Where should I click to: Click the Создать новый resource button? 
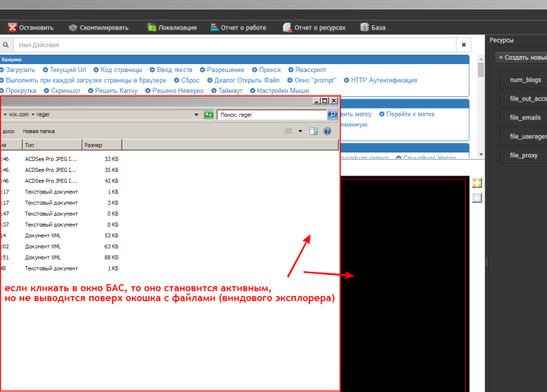click(x=522, y=57)
